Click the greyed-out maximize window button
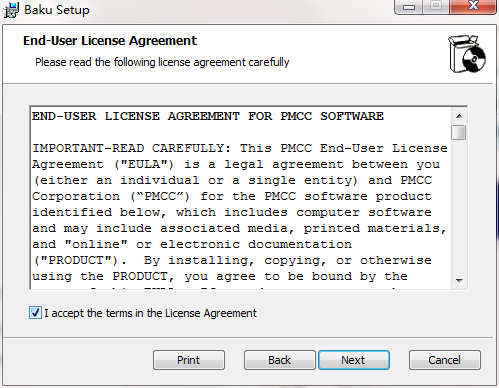Screen dimensions: 499x388 pos(436,7)
